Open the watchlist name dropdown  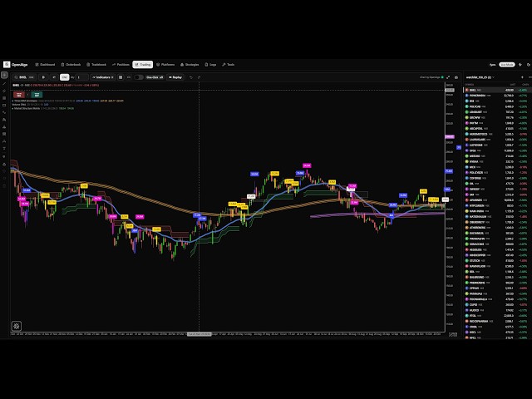point(480,77)
